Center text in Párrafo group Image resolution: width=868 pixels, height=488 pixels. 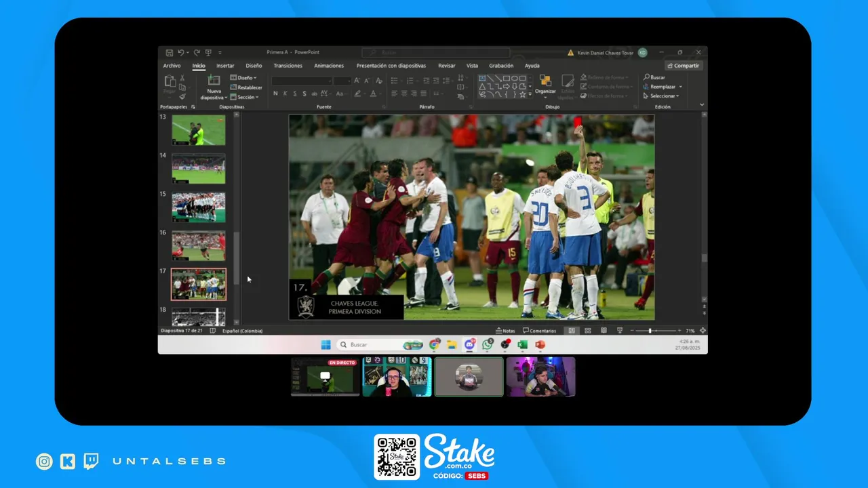pos(404,94)
